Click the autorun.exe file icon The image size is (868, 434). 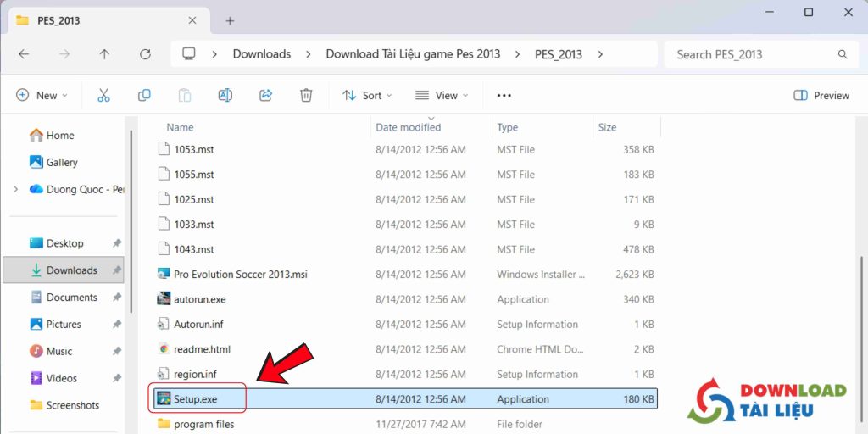[x=164, y=299]
